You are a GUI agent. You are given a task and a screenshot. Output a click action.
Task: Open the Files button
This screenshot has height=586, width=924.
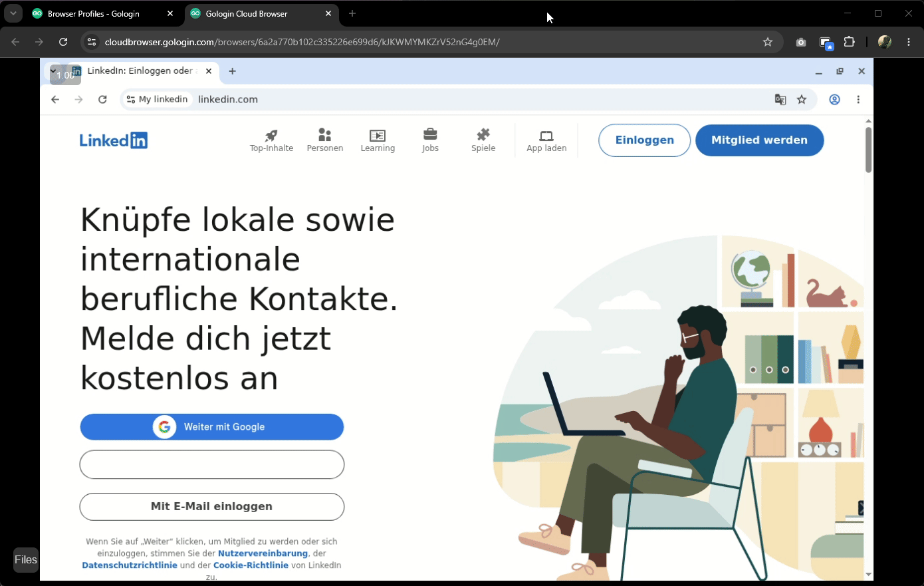(26, 560)
